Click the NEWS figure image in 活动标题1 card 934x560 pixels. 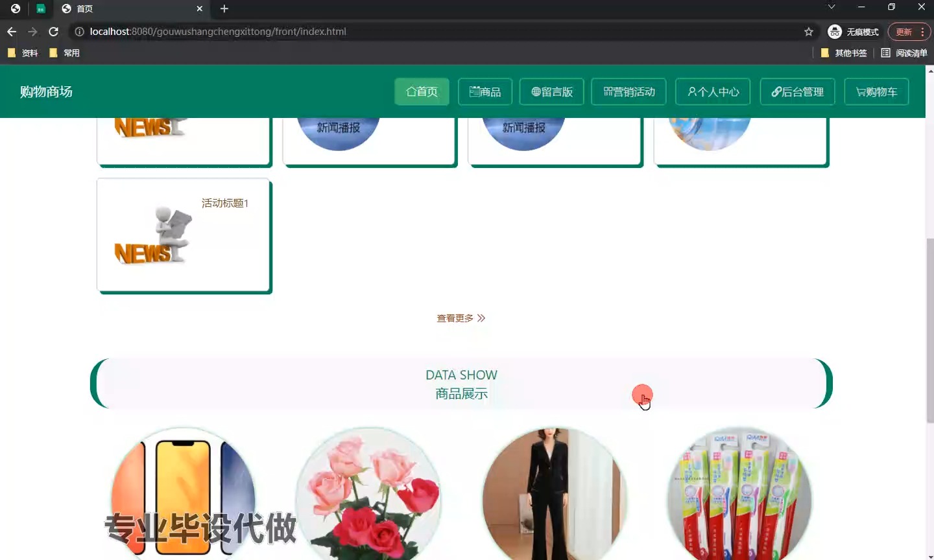pos(154,235)
